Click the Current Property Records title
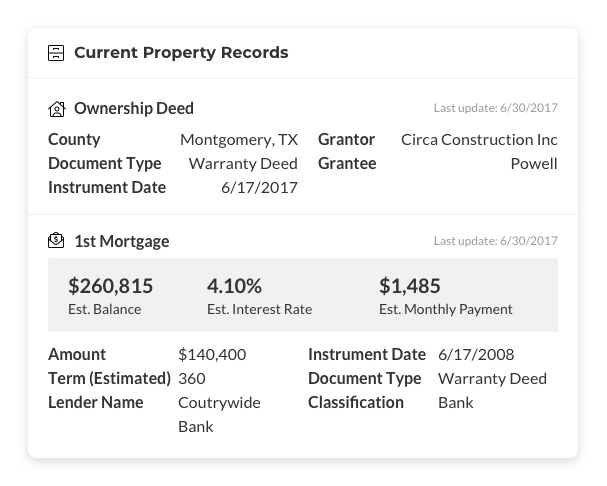 (x=181, y=53)
